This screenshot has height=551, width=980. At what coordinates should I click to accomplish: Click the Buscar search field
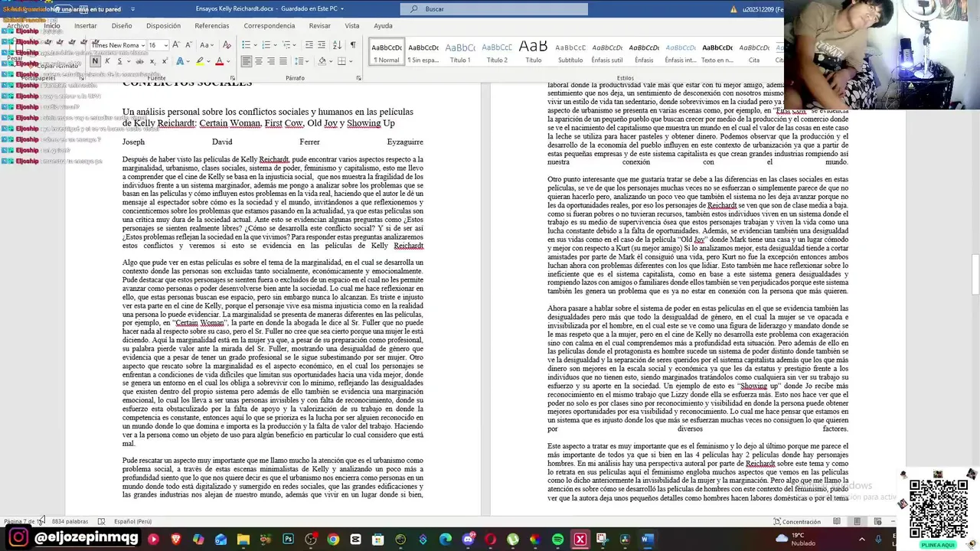click(x=494, y=9)
